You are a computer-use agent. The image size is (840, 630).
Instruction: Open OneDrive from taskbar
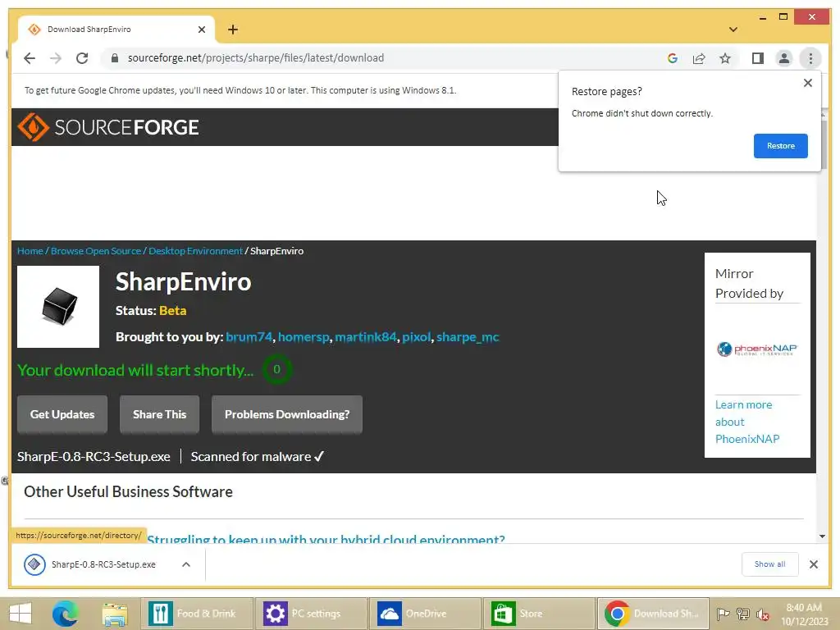(x=425, y=614)
